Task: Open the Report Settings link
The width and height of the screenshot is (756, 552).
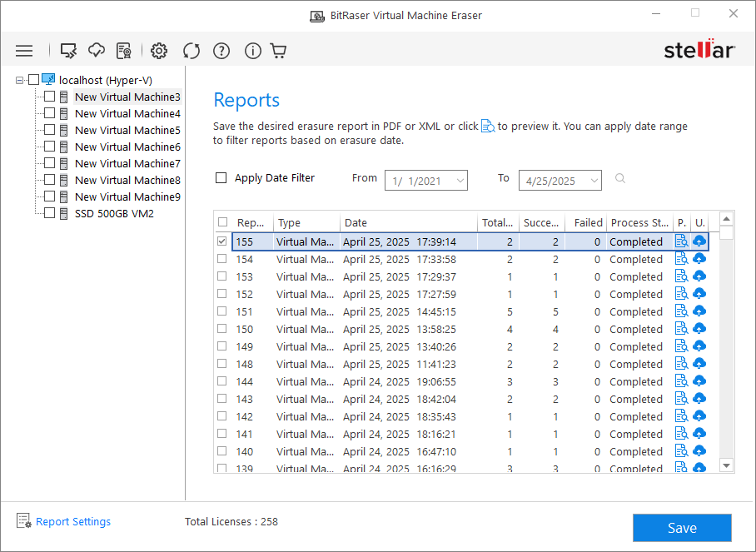Action: (73, 522)
